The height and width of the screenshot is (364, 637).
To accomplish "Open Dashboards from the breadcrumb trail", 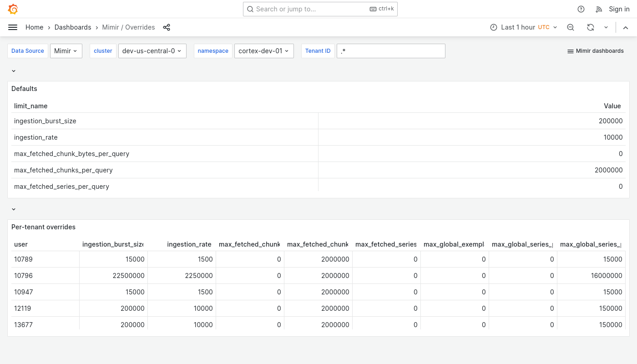I will (73, 27).
